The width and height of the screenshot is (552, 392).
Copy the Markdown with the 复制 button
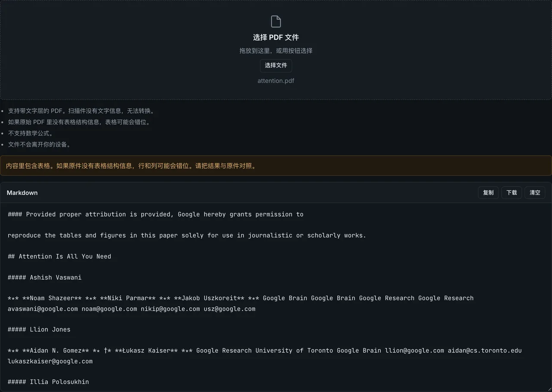[x=488, y=193]
